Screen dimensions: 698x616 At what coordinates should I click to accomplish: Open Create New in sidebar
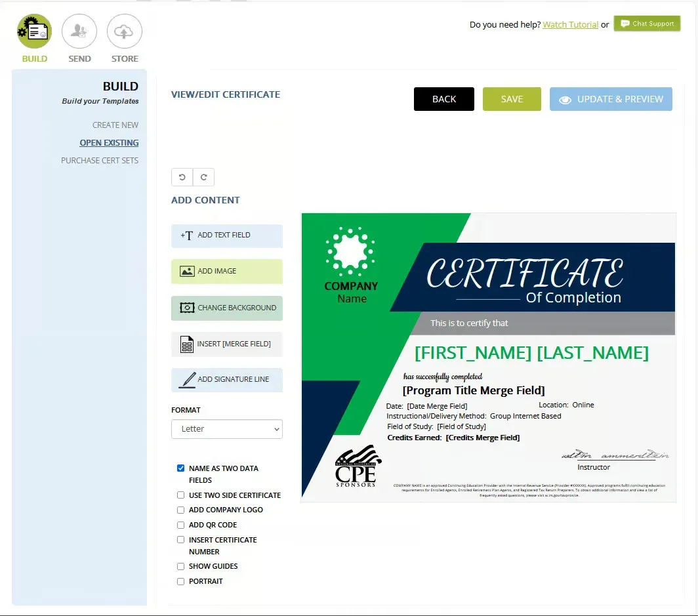pyautogui.click(x=115, y=125)
